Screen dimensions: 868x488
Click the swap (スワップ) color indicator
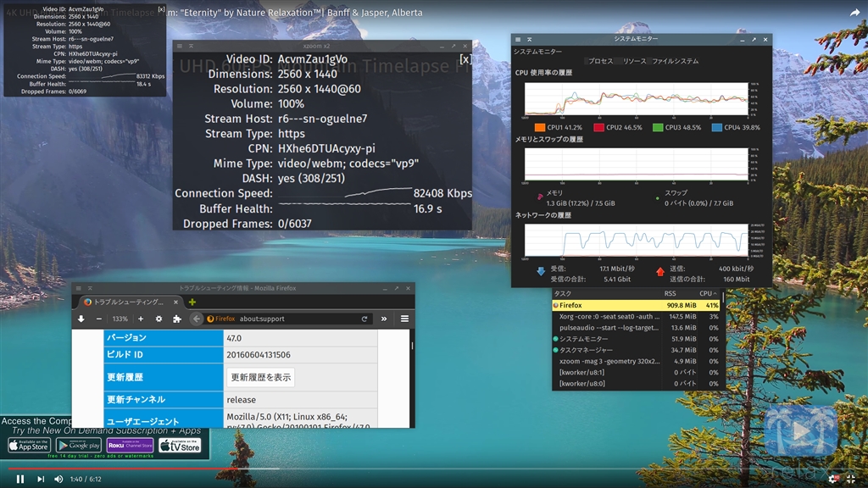[658, 197]
